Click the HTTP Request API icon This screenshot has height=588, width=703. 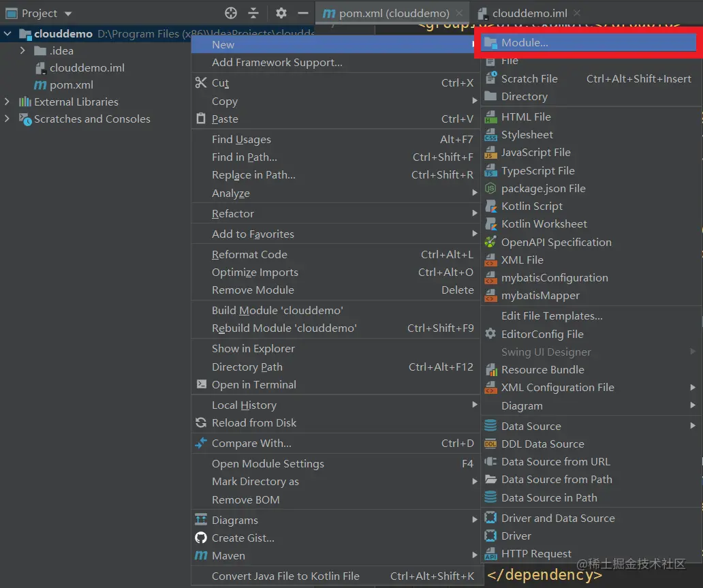point(491,554)
